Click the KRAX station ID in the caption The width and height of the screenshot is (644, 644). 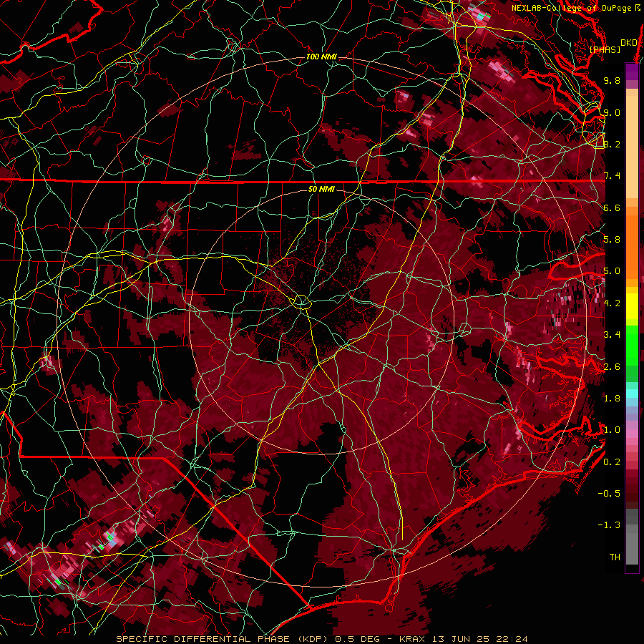[x=412, y=639]
